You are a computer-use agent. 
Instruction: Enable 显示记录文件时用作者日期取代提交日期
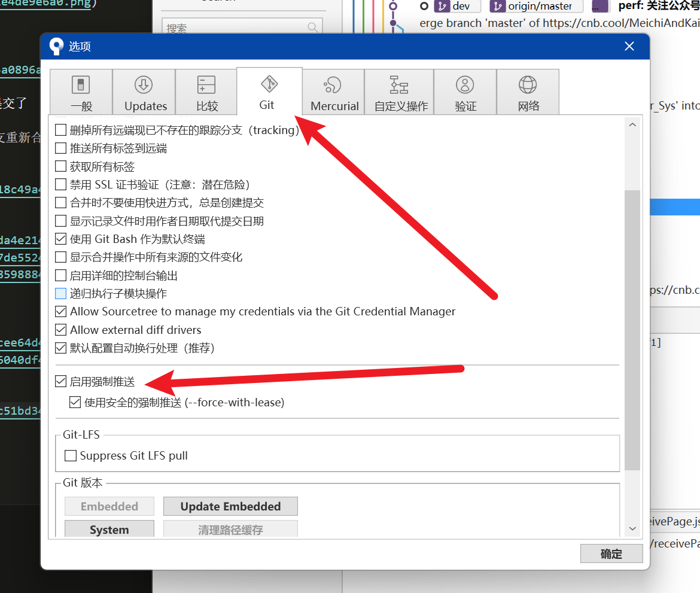(60, 221)
